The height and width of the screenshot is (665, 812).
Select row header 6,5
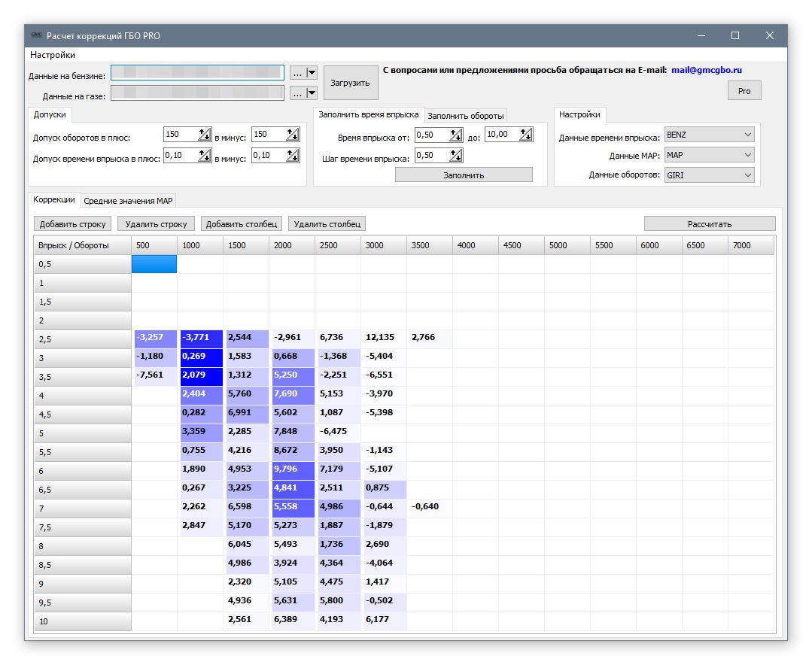pyautogui.click(x=82, y=490)
